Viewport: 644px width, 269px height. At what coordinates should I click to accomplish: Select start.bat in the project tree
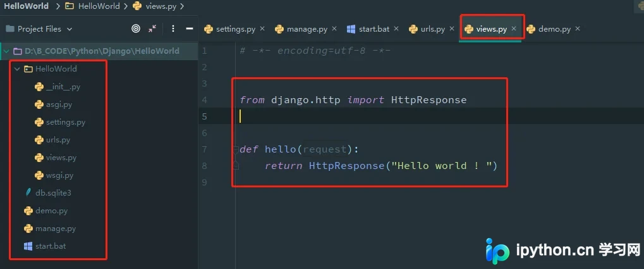click(x=50, y=246)
